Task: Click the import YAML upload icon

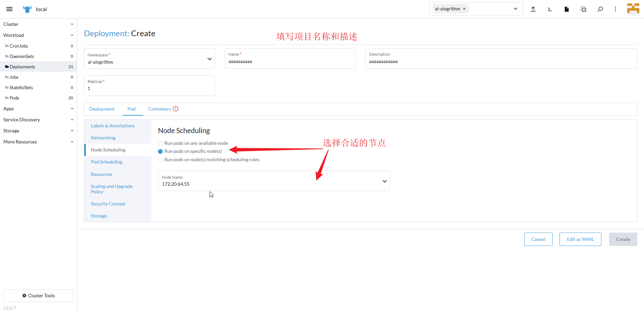Action: (x=533, y=9)
